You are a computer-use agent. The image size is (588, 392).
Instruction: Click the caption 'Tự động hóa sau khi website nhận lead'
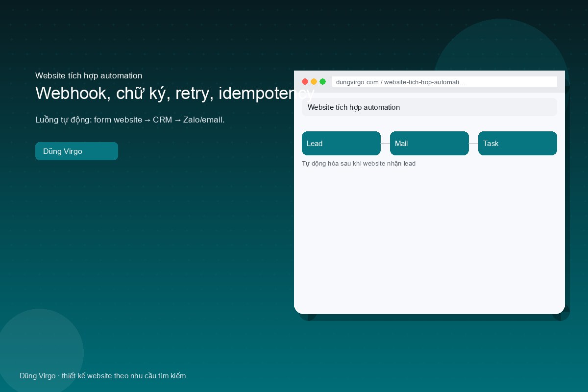(x=359, y=164)
